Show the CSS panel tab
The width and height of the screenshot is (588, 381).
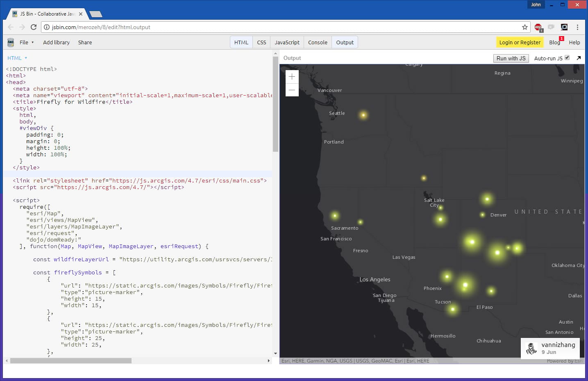(x=261, y=42)
